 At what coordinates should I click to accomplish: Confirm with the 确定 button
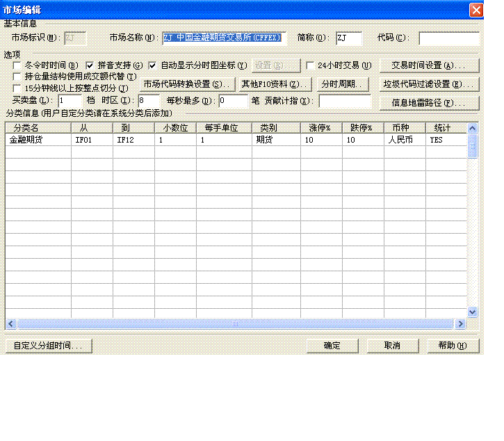tap(332, 346)
